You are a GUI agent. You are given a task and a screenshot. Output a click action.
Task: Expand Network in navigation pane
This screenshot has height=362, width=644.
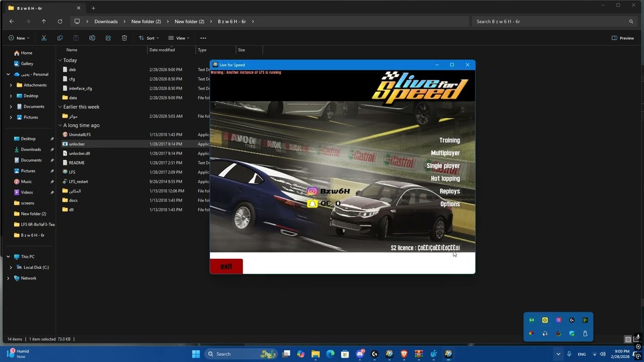coord(8,278)
